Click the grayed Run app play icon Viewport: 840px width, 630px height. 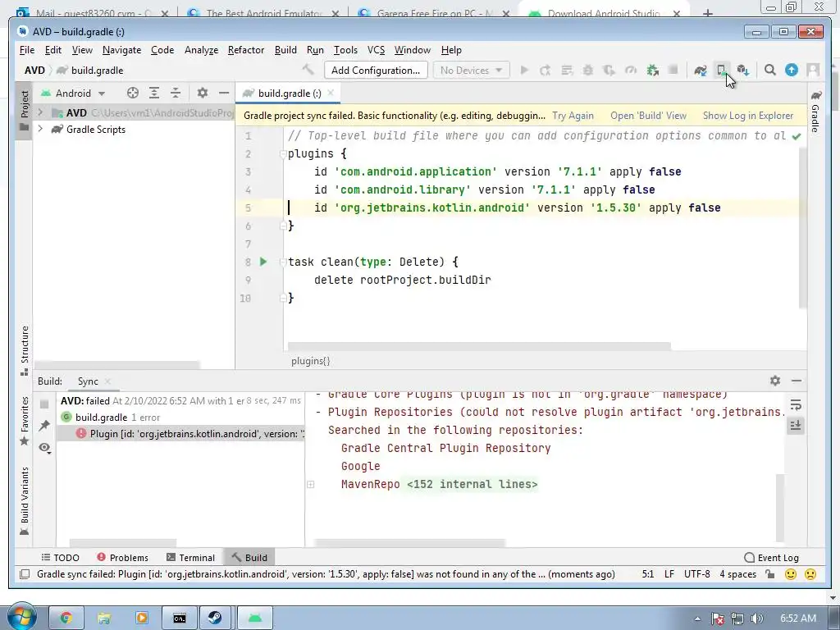click(524, 71)
